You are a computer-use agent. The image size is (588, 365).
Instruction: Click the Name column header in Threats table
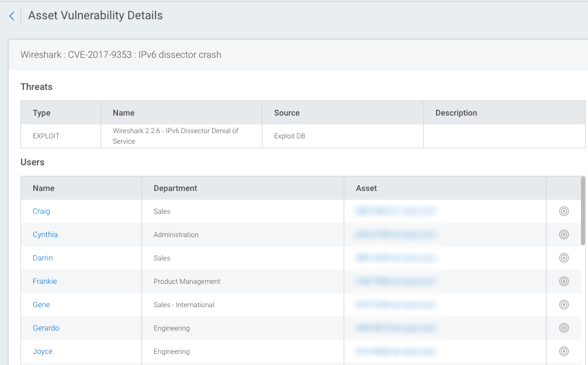click(182, 113)
